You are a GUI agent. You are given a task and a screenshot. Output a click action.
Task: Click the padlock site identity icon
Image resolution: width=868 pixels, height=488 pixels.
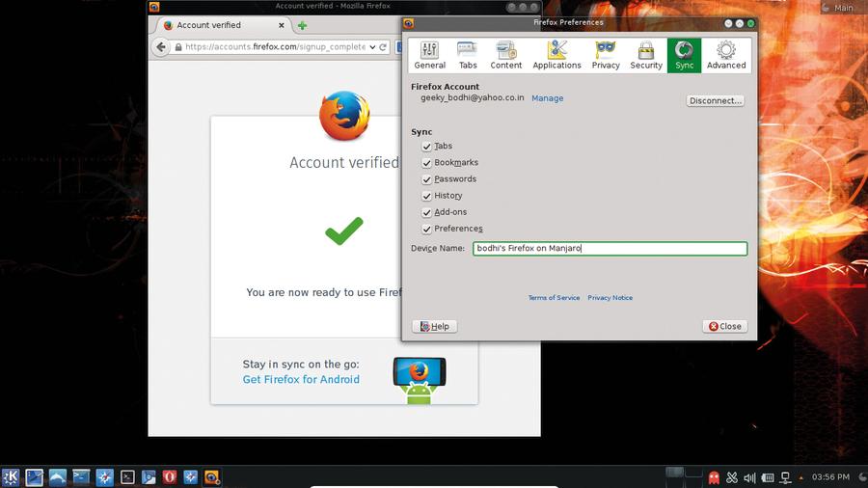click(178, 47)
